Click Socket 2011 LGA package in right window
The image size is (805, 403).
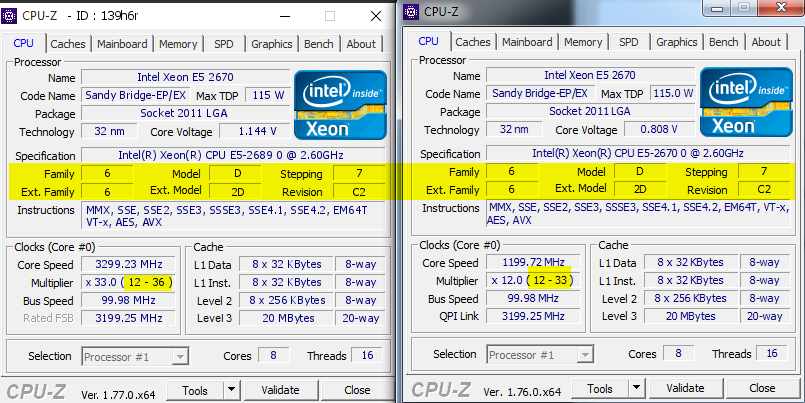590,111
